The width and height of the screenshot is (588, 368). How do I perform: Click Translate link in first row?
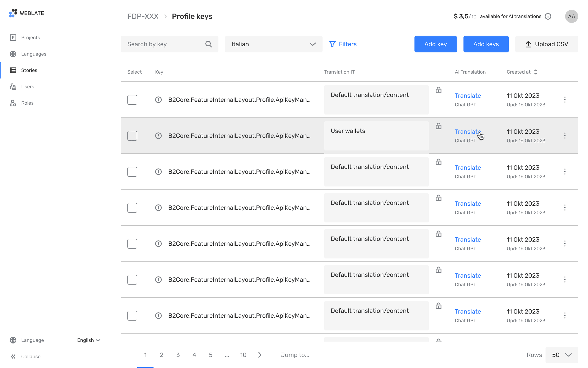[468, 95]
